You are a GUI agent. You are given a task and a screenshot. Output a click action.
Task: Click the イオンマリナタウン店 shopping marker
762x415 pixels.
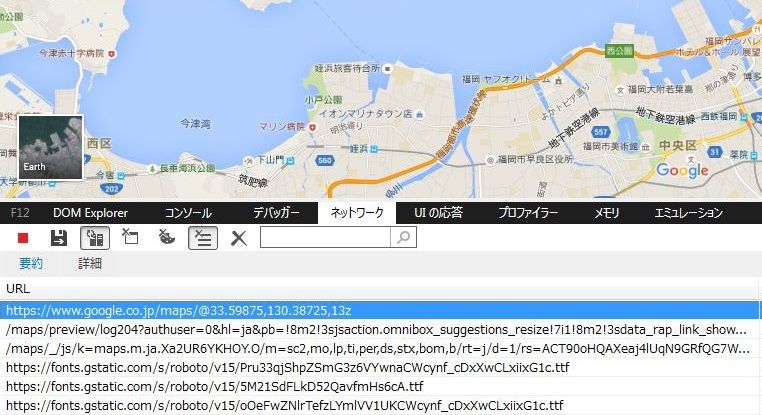point(420,114)
